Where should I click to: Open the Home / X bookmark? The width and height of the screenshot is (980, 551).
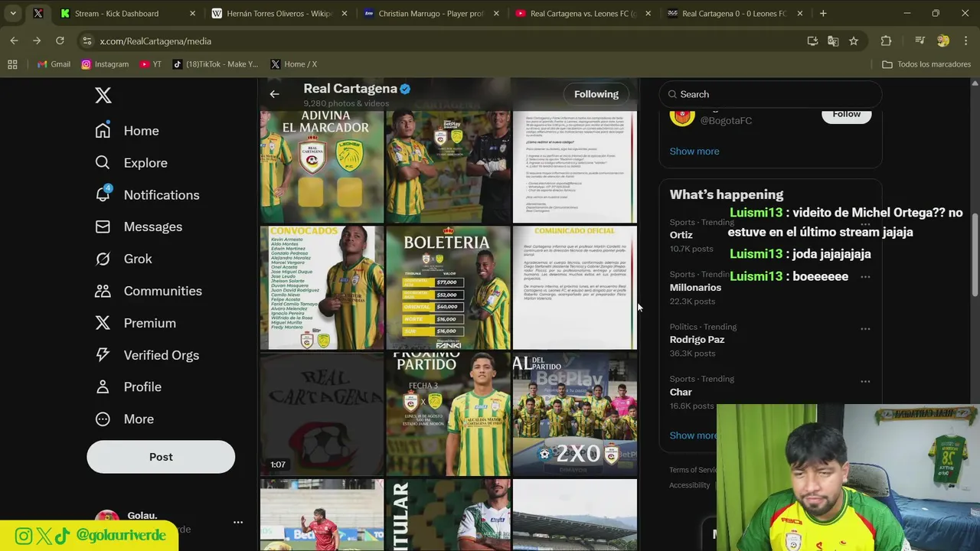[294, 64]
